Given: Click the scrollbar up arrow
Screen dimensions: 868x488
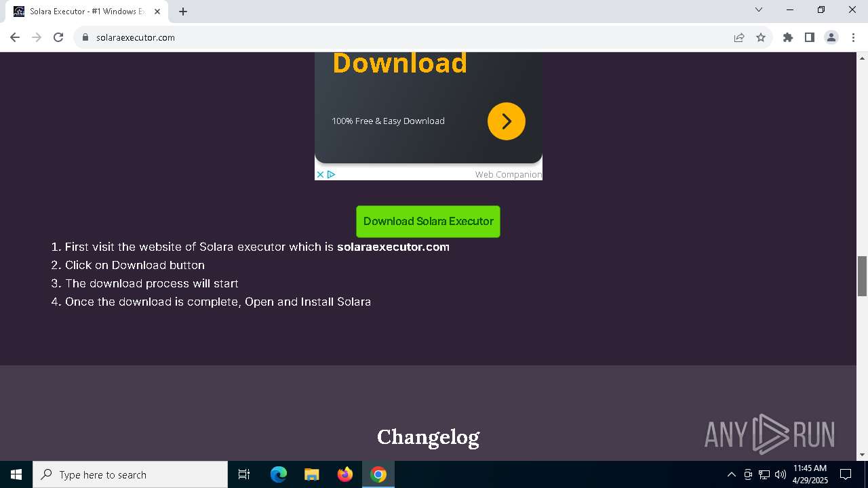Looking at the screenshot, I should tap(862, 58).
